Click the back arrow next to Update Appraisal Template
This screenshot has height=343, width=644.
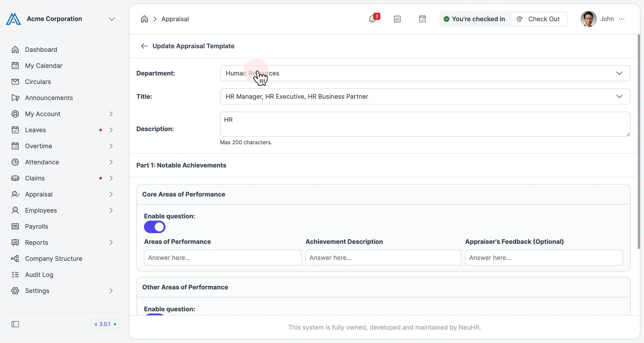[144, 46]
